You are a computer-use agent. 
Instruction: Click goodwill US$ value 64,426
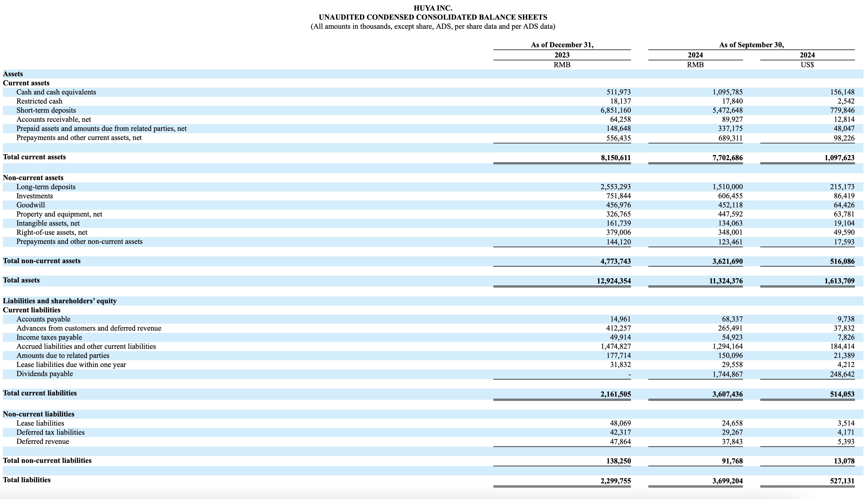pos(844,205)
